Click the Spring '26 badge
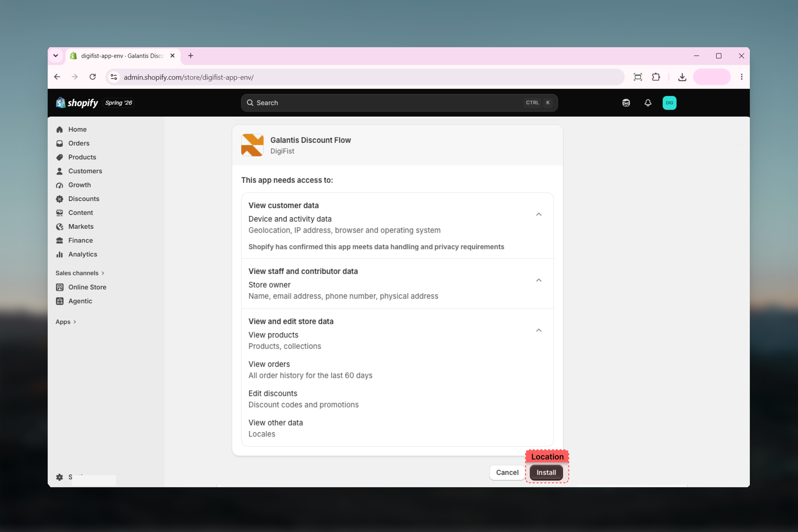The width and height of the screenshot is (798, 532). pos(118,103)
